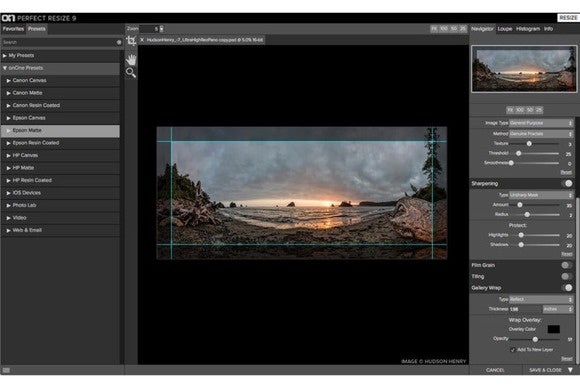Expand the Canon Matte preset folder
This screenshot has width=580, height=388.
coord(9,93)
